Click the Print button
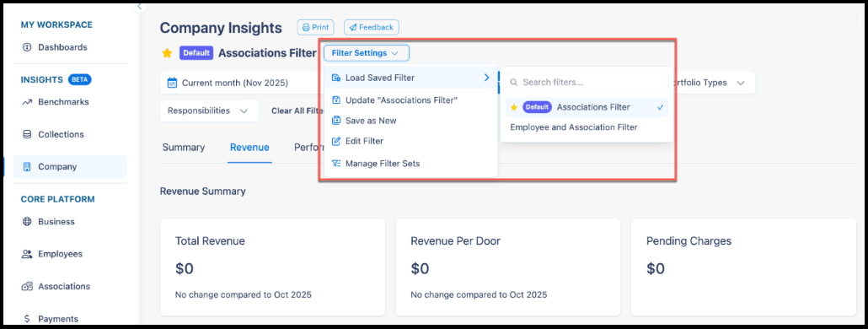The image size is (868, 329). pyautogui.click(x=315, y=27)
